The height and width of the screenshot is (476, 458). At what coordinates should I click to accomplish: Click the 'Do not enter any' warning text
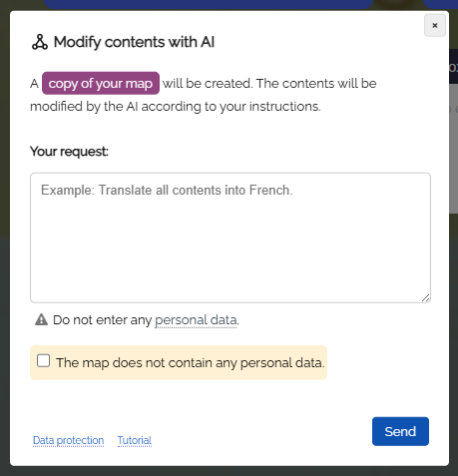(x=103, y=320)
